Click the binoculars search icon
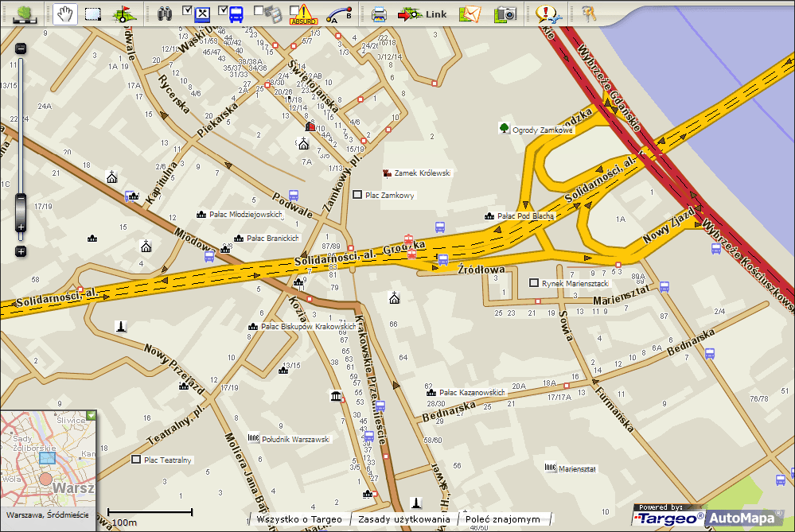795x532 pixels. pos(166,14)
